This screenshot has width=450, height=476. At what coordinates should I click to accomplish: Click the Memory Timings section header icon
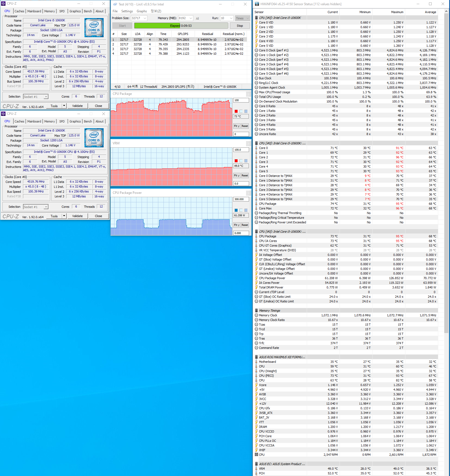tap(256, 311)
